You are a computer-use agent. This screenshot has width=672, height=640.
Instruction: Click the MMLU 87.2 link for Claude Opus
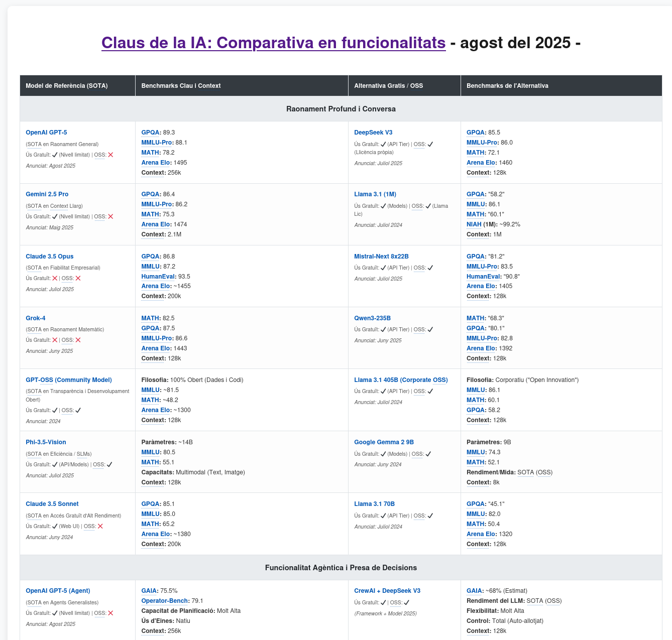[150, 267]
